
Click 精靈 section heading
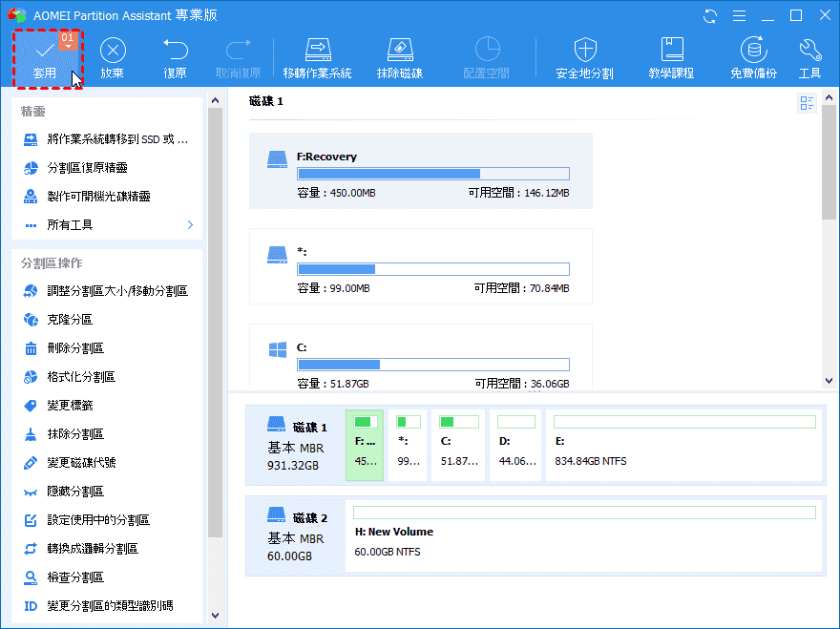click(x=32, y=111)
